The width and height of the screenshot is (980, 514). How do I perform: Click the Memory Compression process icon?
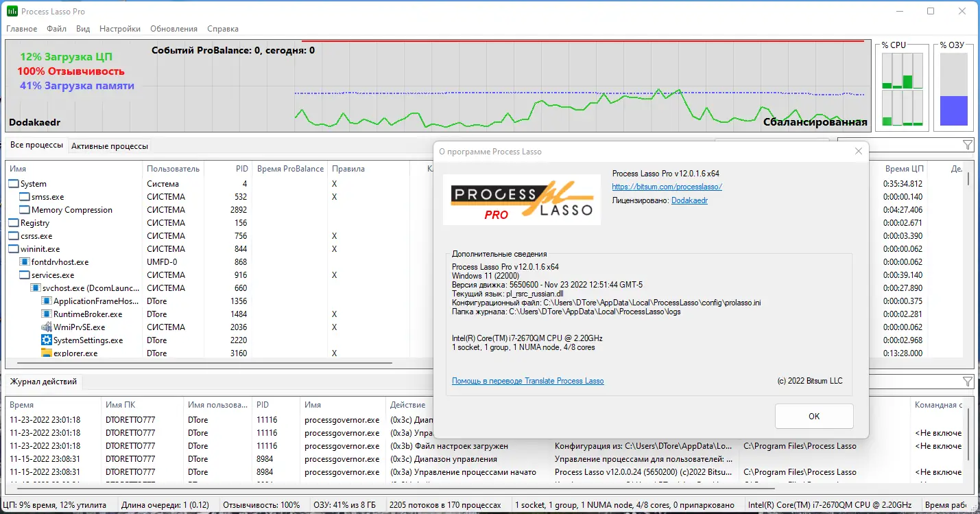(25, 210)
